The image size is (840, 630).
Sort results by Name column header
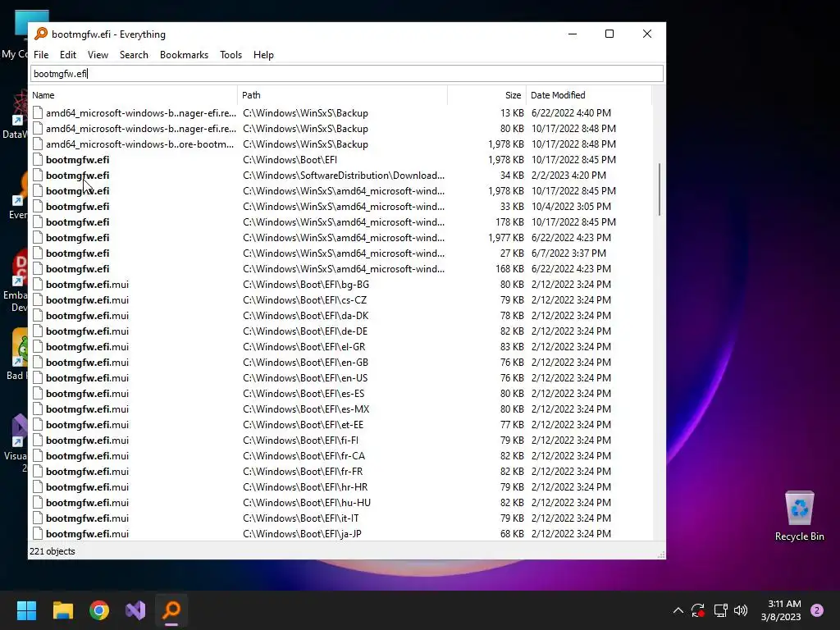point(134,95)
